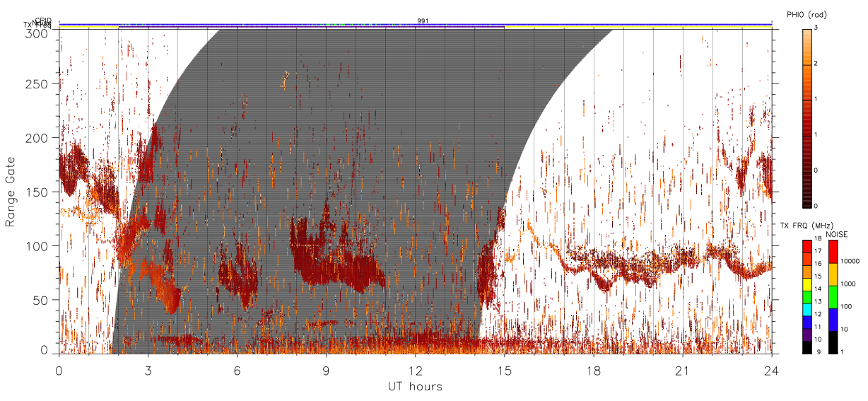Screen dimensions: 868x401
Task: Click the '12' tick on UT hours axis
Action: coord(415,371)
